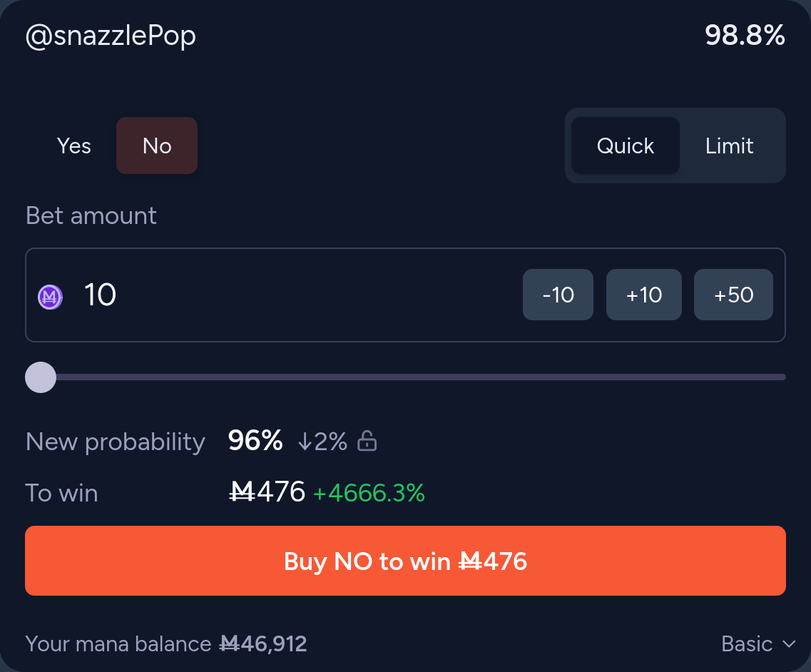This screenshot has height=672, width=811.
Task: Decrease bet using the -10 button
Action: click(558, 295)
